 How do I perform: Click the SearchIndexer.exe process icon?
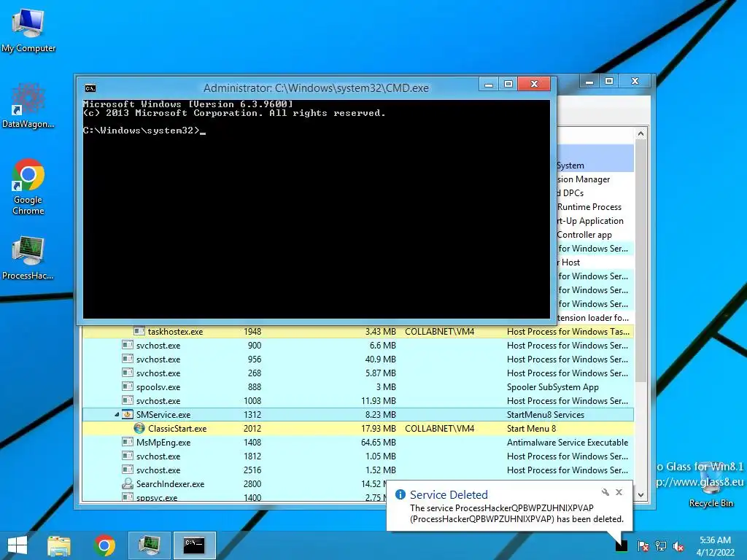127,484
